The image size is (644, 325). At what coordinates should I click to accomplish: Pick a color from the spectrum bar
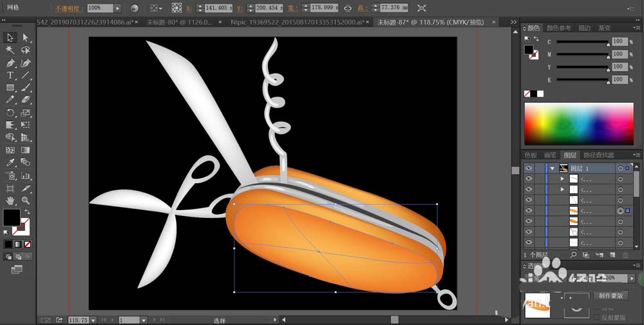tap(579, 124)
